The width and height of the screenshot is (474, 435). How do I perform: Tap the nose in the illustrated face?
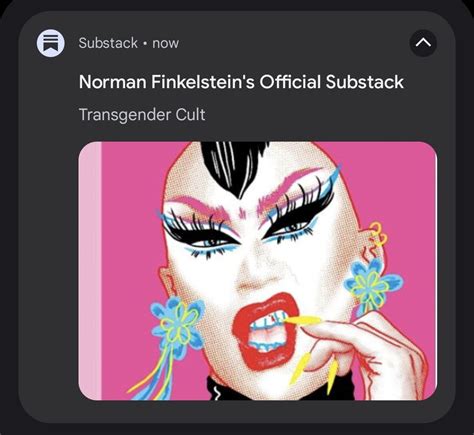(x=261, y=272)
